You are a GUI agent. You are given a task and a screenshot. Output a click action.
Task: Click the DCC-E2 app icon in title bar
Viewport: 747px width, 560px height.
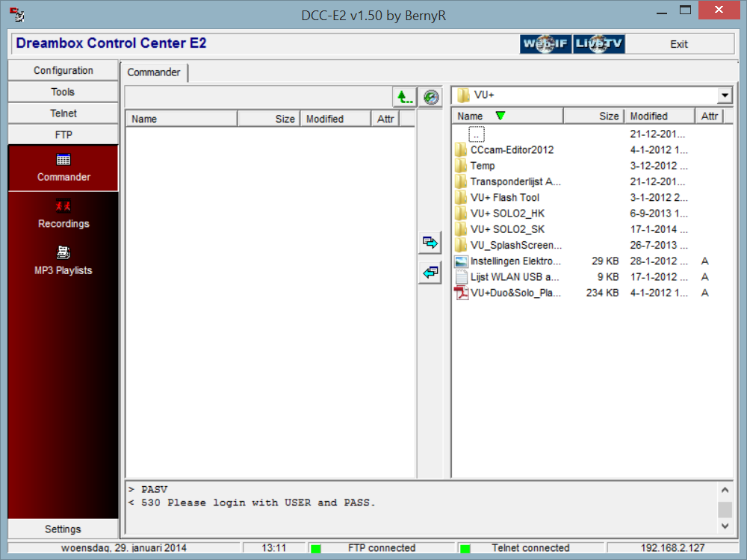[17, 15]
